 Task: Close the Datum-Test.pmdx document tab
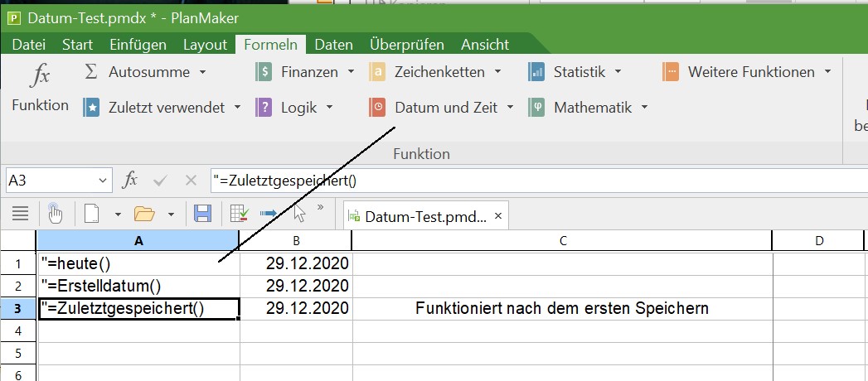click(498, 216)
